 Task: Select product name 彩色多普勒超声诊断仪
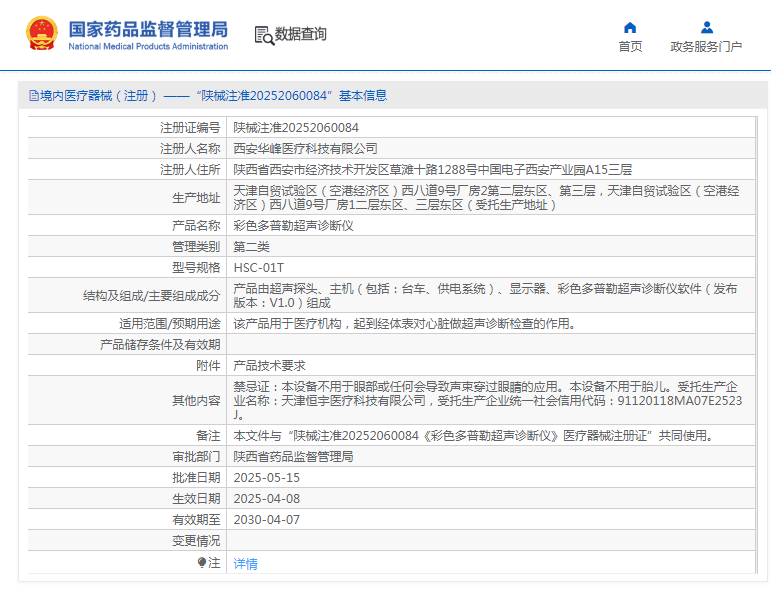293,226
